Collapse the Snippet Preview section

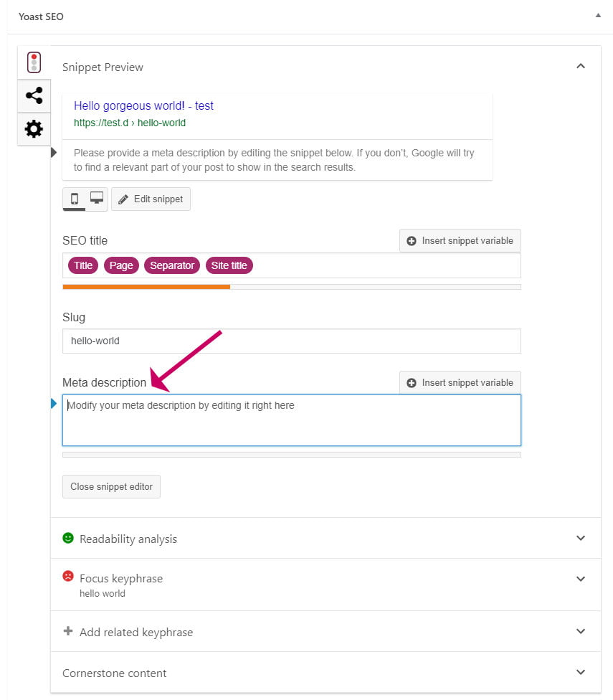pyautogui.click(x=581, y=66)
